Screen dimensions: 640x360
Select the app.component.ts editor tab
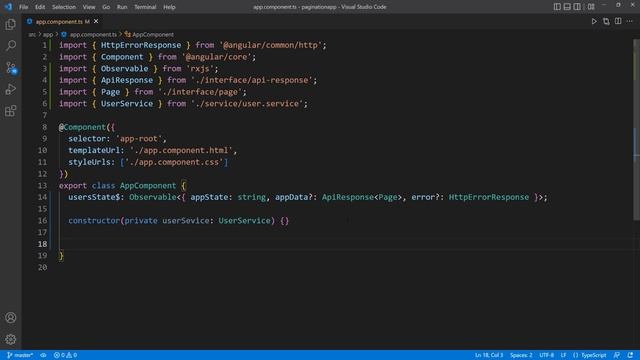[x=62, y=22]
